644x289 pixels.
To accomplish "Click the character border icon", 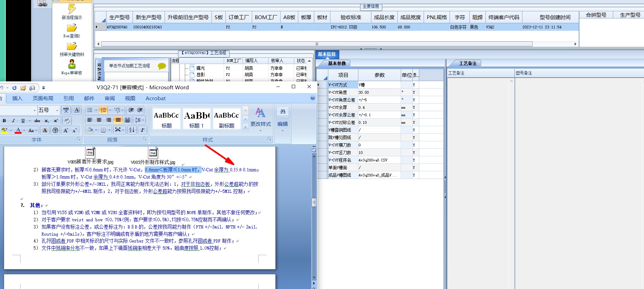I will point(77,110).
